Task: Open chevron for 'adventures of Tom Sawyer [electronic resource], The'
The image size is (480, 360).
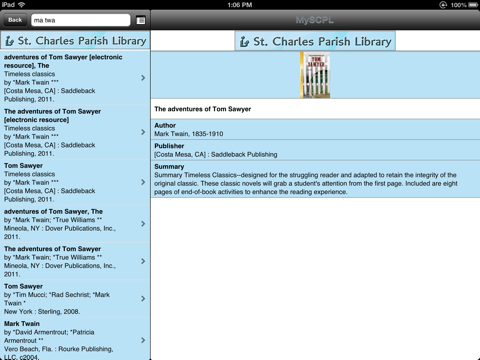Action: tap(143, 78)
